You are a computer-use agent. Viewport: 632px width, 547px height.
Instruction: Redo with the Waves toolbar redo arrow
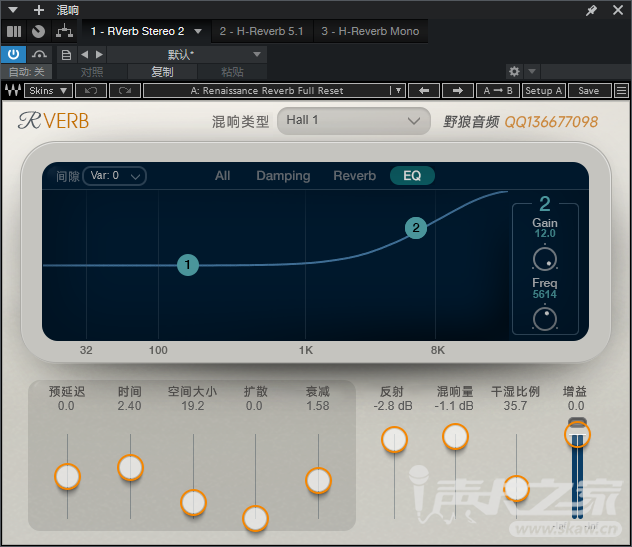point(125,91)
